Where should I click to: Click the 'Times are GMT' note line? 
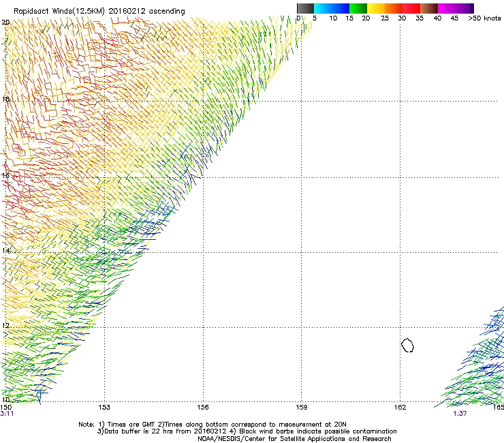pos(212,425)
